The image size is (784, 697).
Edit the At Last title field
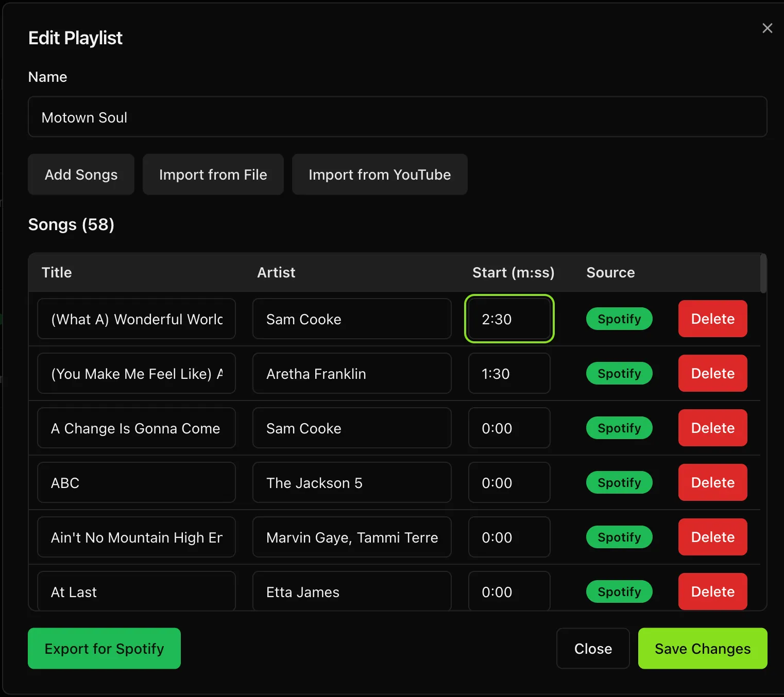tap(137, 591)
